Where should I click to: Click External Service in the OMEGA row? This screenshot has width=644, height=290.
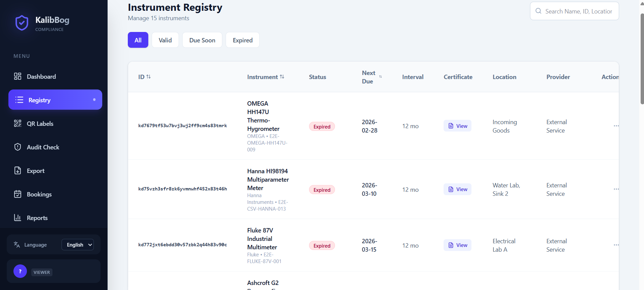(x=557, y=126)
